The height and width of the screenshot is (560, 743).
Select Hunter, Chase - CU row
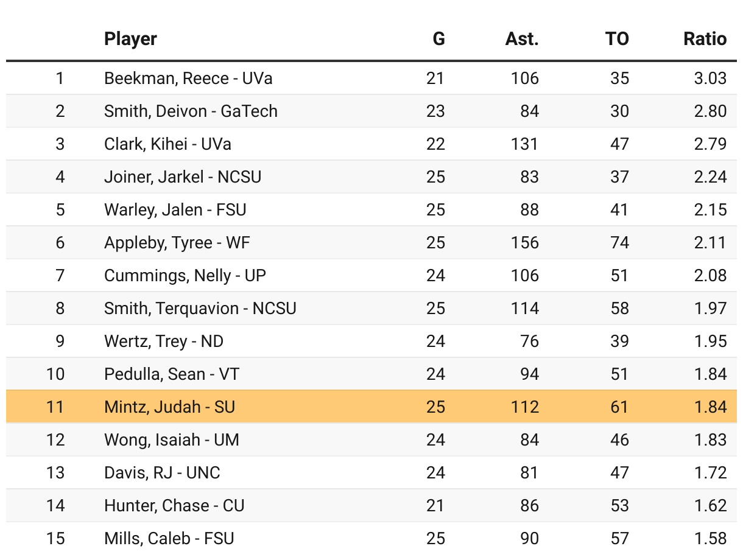click(x=174, y=505)
